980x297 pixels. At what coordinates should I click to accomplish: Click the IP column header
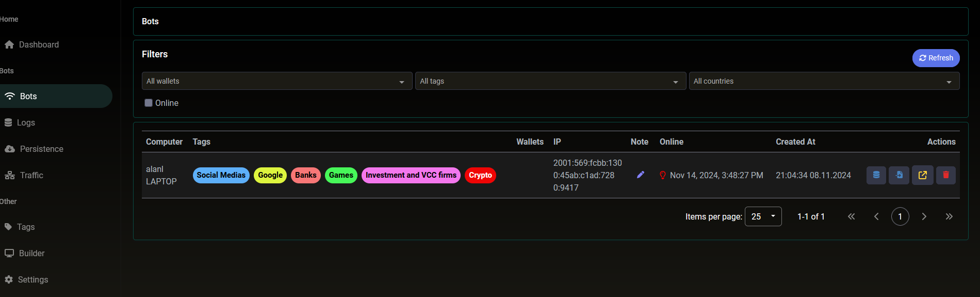coord(557,142)
